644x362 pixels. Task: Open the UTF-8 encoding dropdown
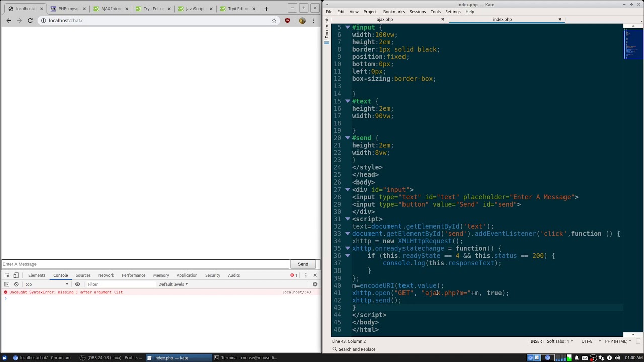pos(591,341)
